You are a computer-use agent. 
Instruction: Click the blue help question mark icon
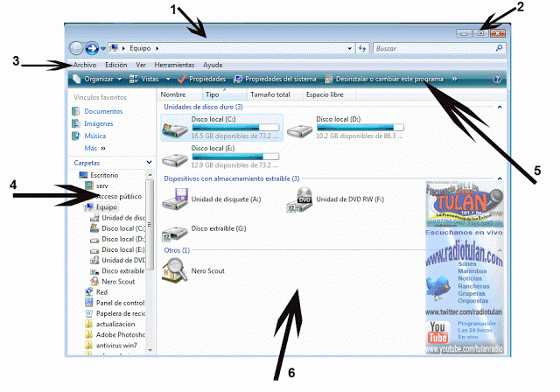tap(497, 80)
